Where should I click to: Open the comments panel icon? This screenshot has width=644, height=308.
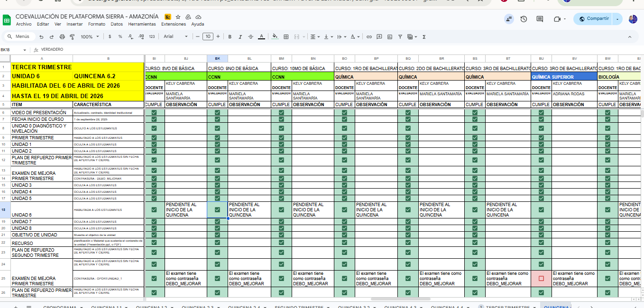(540, 19)
